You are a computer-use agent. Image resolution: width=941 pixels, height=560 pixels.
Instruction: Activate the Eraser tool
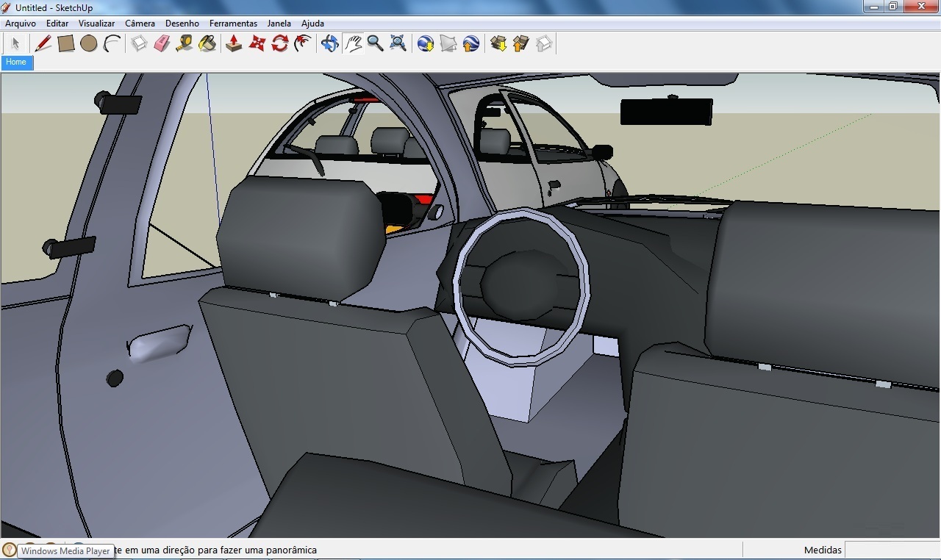click(161, 43)
